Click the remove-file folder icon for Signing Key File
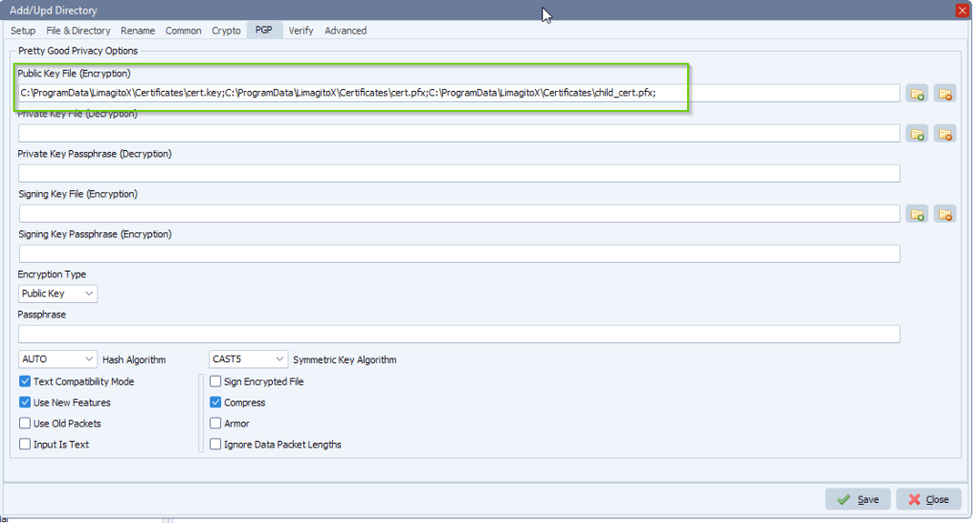 pos(945,214)
